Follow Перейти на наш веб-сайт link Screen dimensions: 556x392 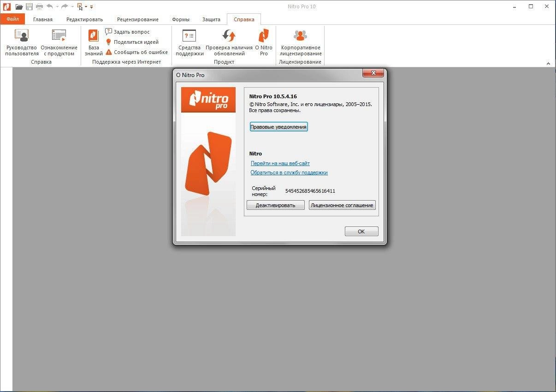tap(280, 163)
